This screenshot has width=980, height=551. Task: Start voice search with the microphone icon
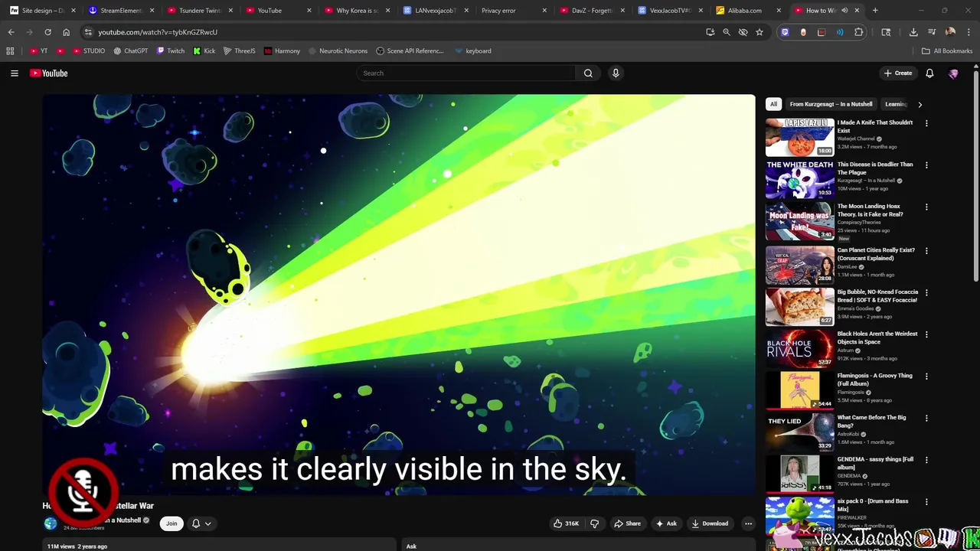pyautogui.click(x=616, y=73)
